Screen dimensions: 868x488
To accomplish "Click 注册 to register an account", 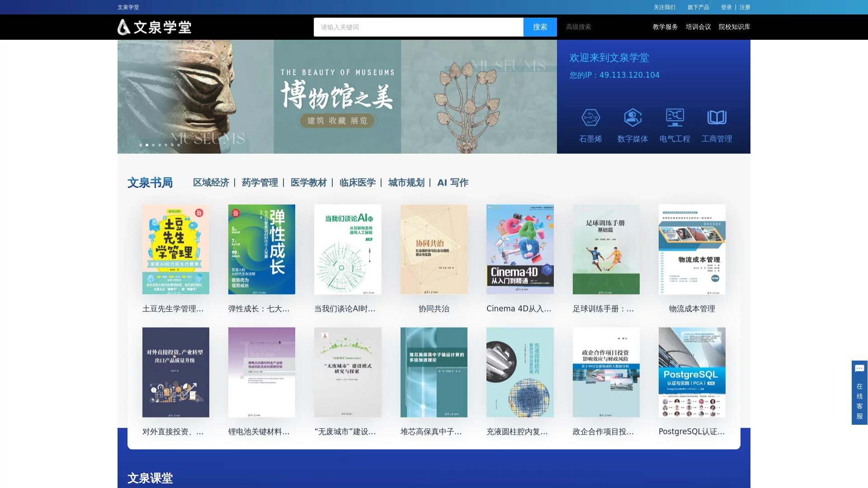I will click(x=745, y=7).
